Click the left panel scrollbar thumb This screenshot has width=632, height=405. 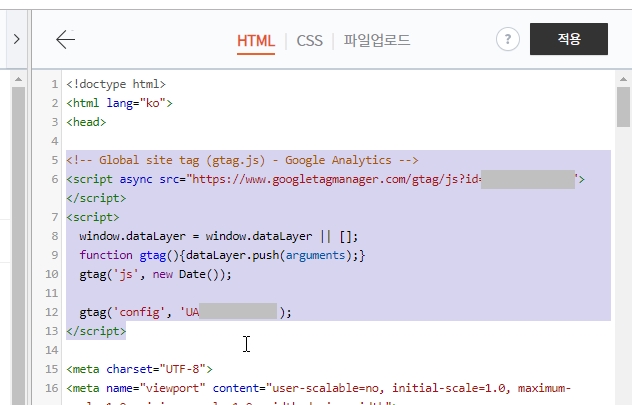tap(18, 246)
